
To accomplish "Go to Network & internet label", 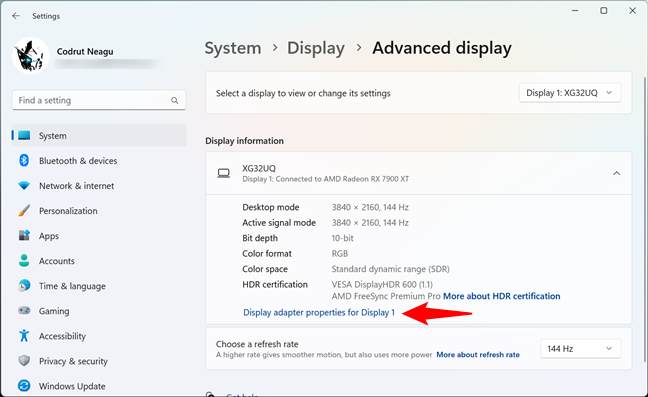I will 76,186.
